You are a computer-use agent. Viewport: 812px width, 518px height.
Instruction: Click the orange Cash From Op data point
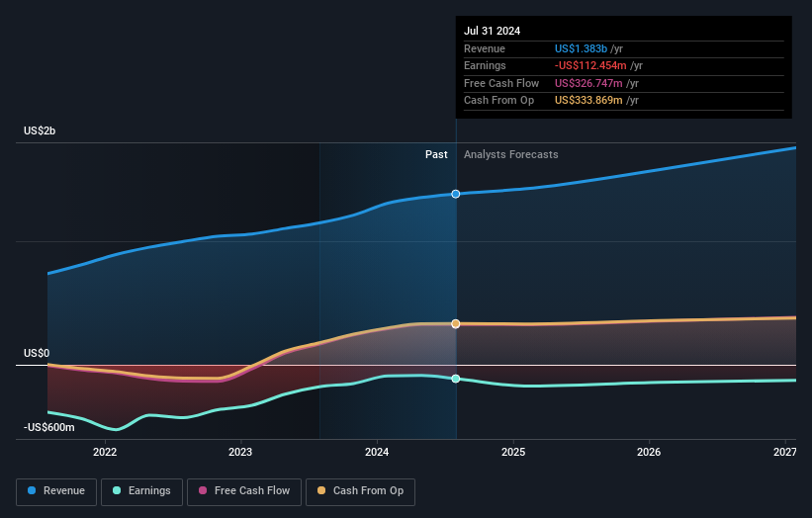[456, 324]
